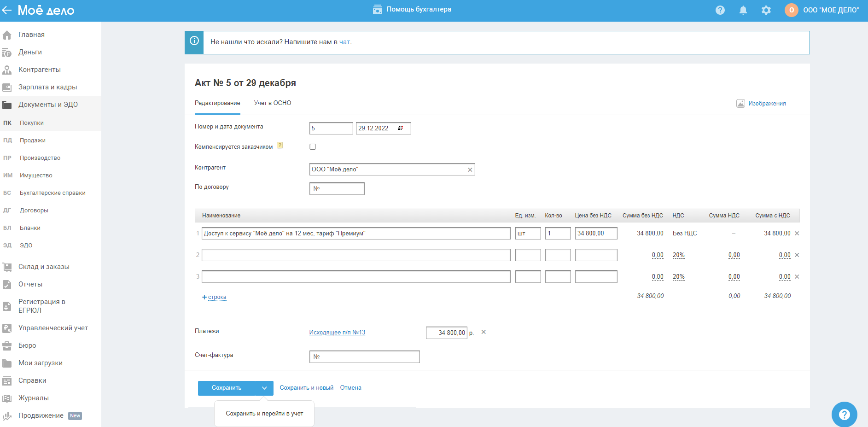Click the help question mark in header
This screenshot has height=427, width=868.
[720, 10]
